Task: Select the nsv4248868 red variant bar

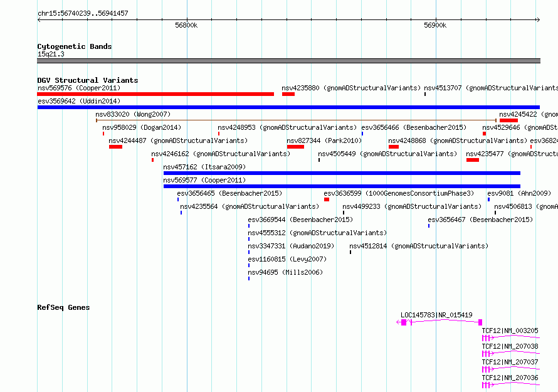Action: 394,147
